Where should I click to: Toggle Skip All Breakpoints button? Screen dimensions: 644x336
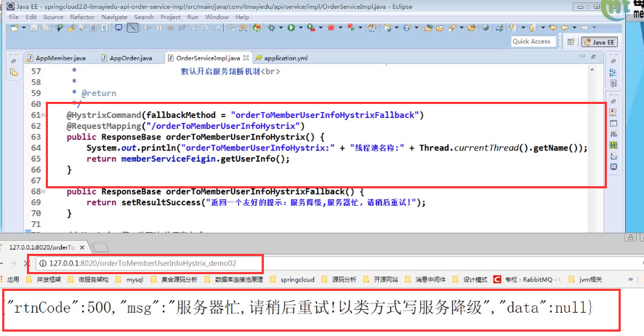tap(133, 28)
